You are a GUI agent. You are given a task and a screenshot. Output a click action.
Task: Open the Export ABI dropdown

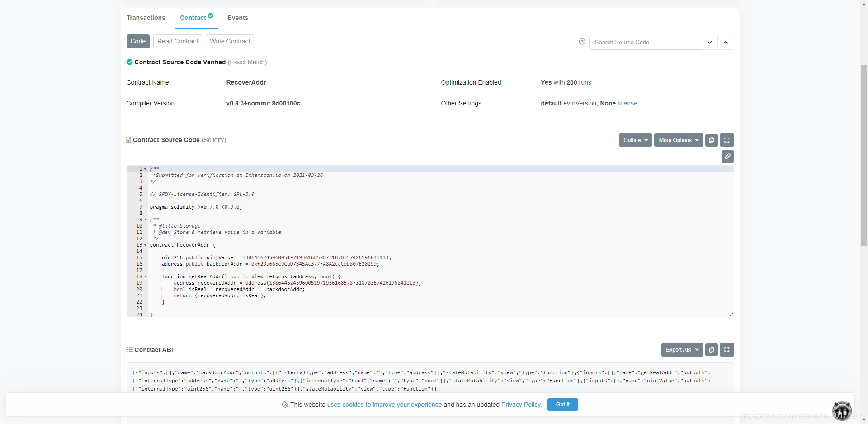(x=682, y=350)
